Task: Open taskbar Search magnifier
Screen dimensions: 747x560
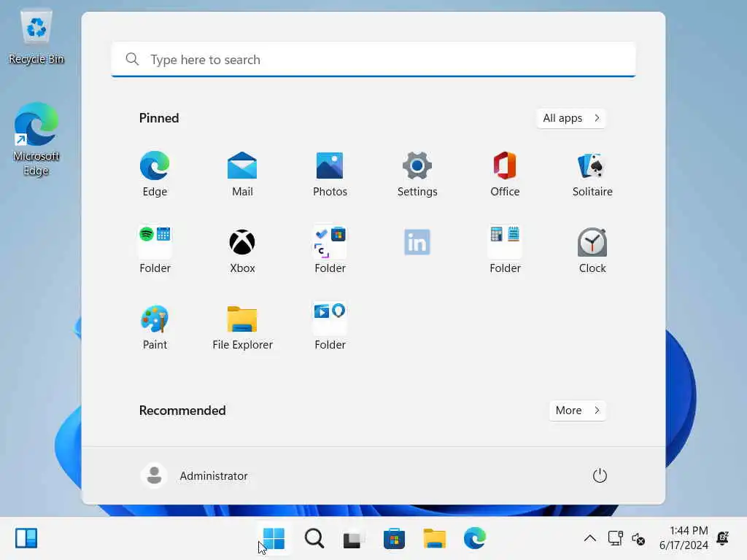Action: (314, 539)
